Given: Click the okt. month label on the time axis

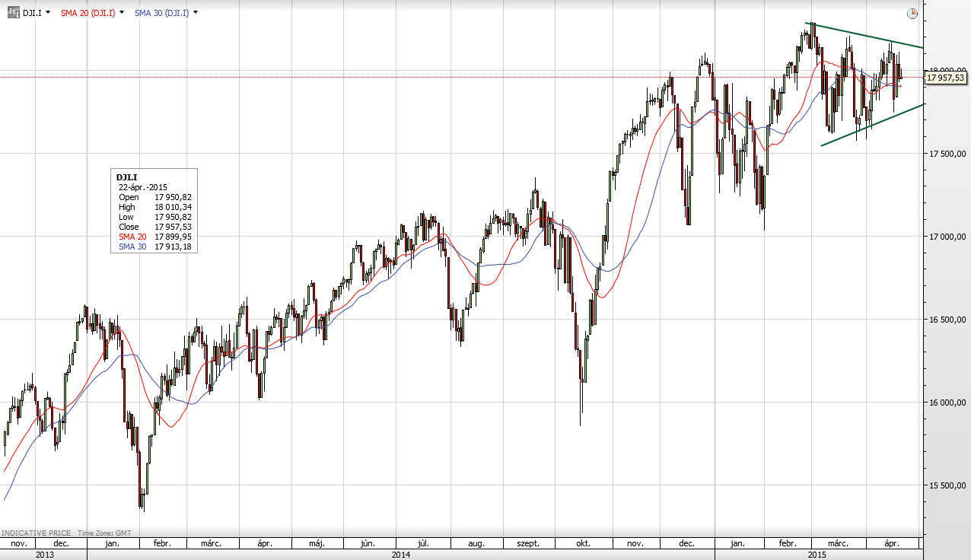Looking at the screenshot, I should pyautogui.click(x=584, y=544).
